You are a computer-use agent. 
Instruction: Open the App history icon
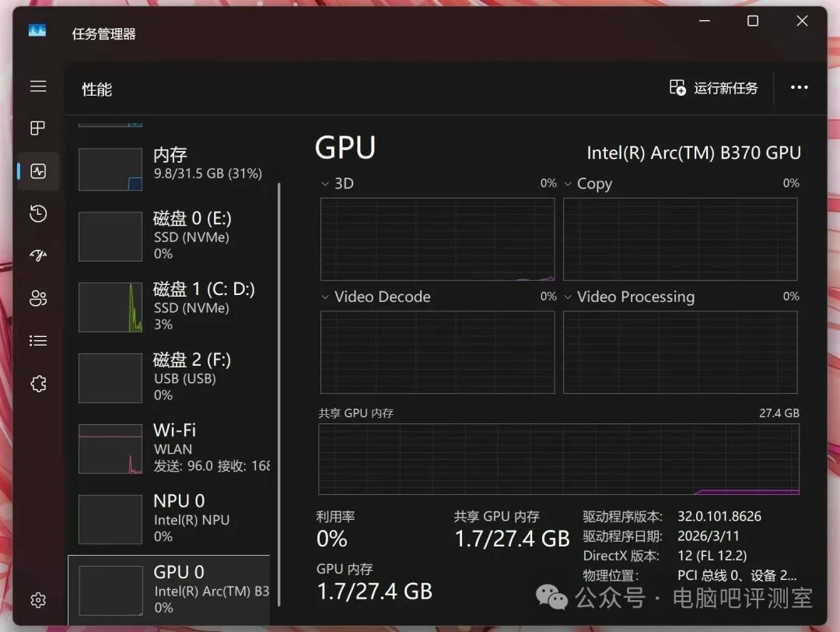37,213
